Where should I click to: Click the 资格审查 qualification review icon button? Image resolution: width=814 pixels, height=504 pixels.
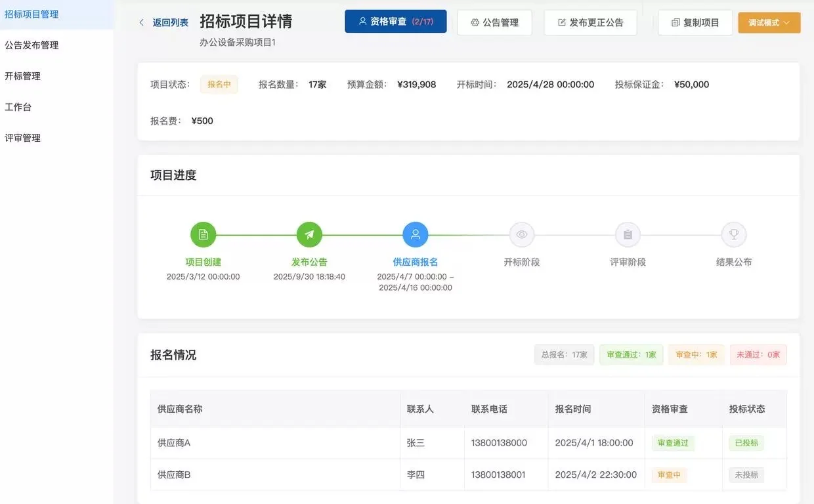tap(363, 20)
